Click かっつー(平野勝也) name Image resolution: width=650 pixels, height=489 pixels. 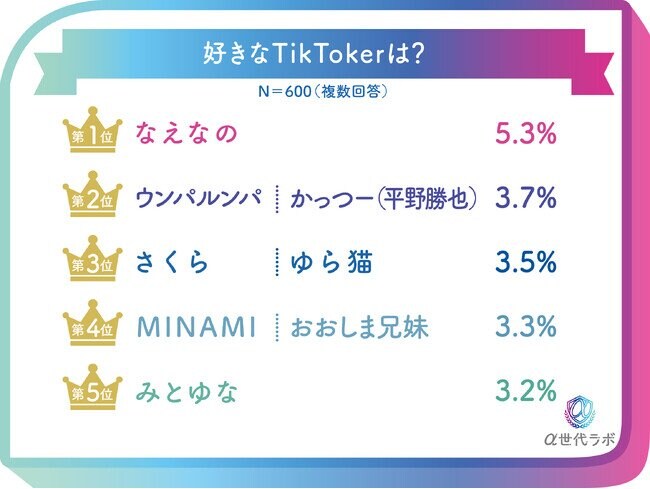point(383,198)
